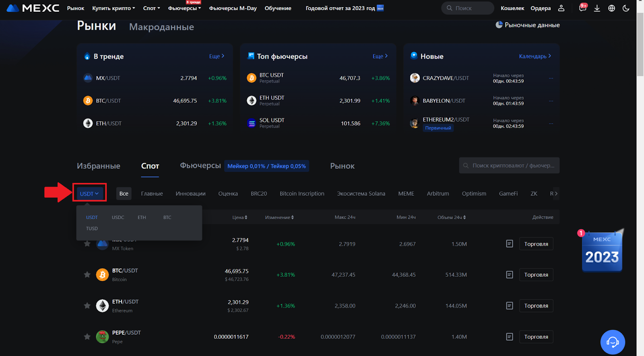Viewport: 644px width, 356px height.
Task: Select ETH in the quote dropdown
Action: [x=142, y=217]
